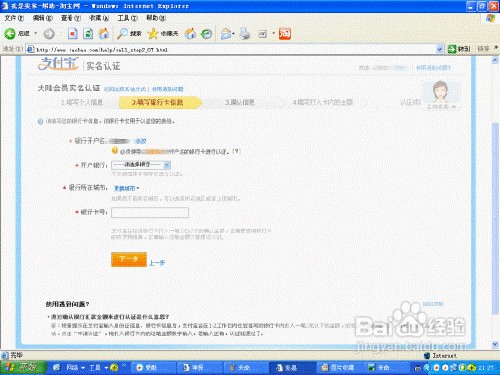Click the customer service avatar picture
500x375 pixels.
point(441,92)
